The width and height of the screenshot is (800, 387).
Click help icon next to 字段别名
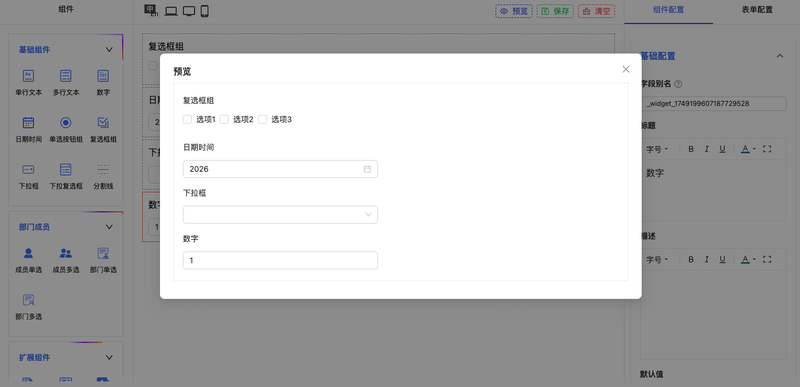tap(678, 84)
